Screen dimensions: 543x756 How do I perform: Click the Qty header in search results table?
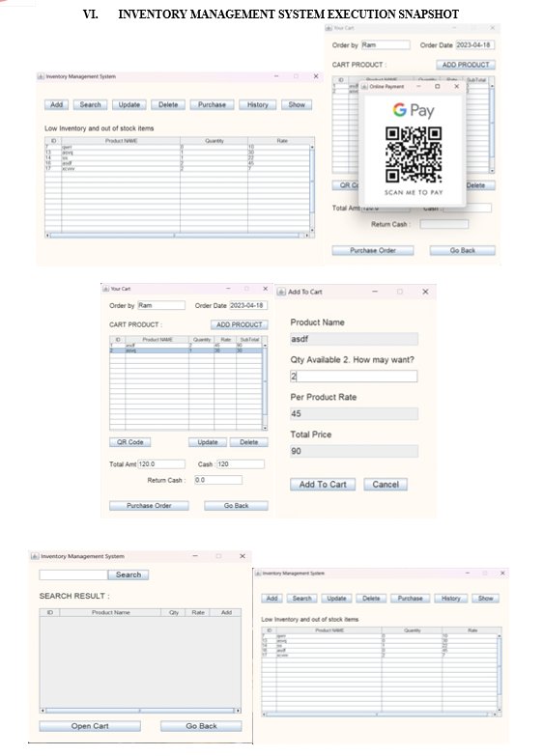[x=174, y=612]
